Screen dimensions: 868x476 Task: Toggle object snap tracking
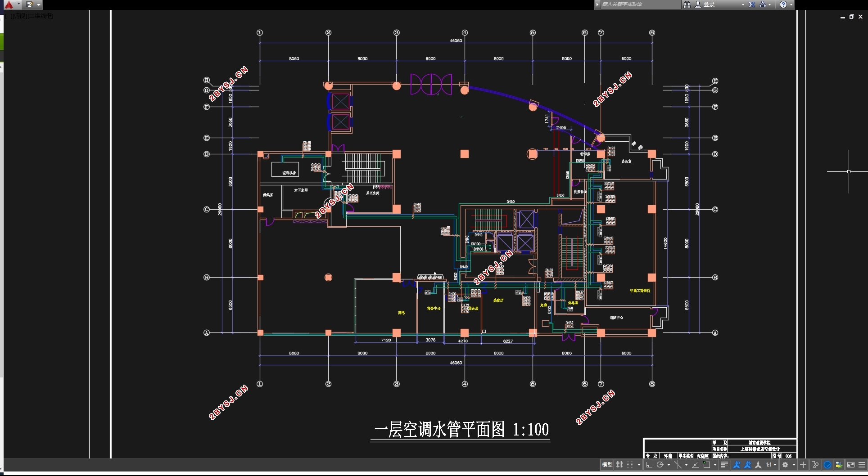click(696, 465)
